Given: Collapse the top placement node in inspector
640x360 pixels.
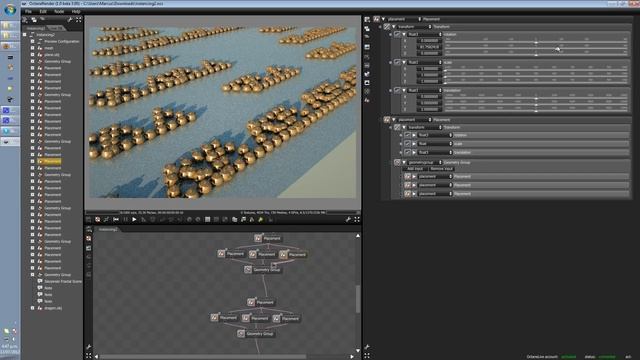Looking at the screenshot, I should [383, 19].
